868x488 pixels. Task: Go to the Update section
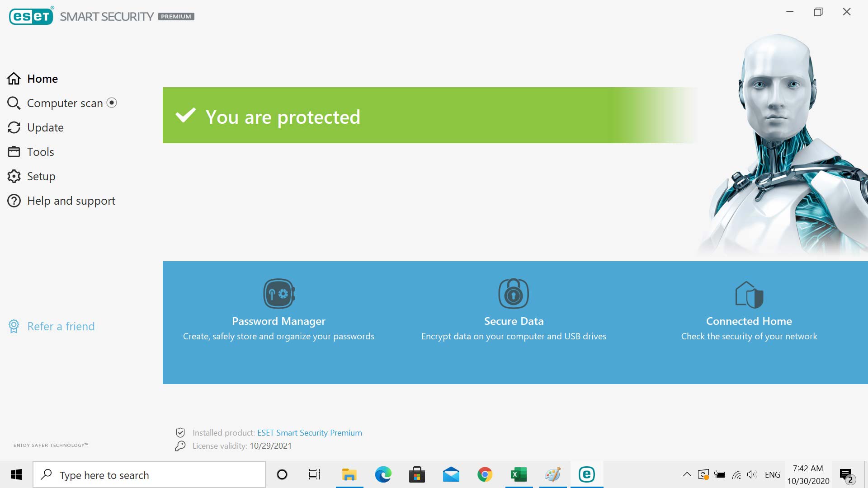pyautogui.click(x=45, y=127)
